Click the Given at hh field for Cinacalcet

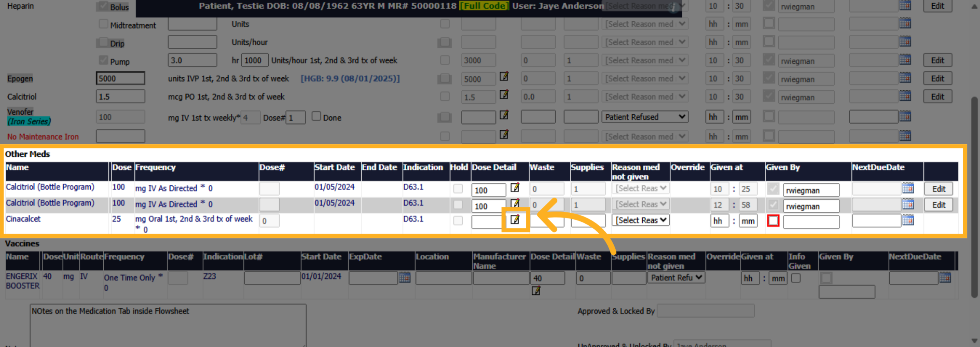tap(719, 221)
